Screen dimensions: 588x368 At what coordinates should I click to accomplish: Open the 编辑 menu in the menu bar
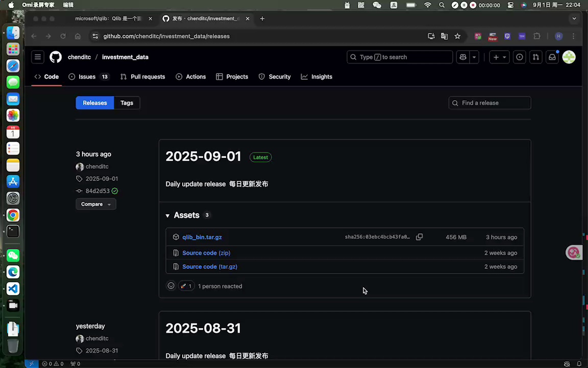68,5
